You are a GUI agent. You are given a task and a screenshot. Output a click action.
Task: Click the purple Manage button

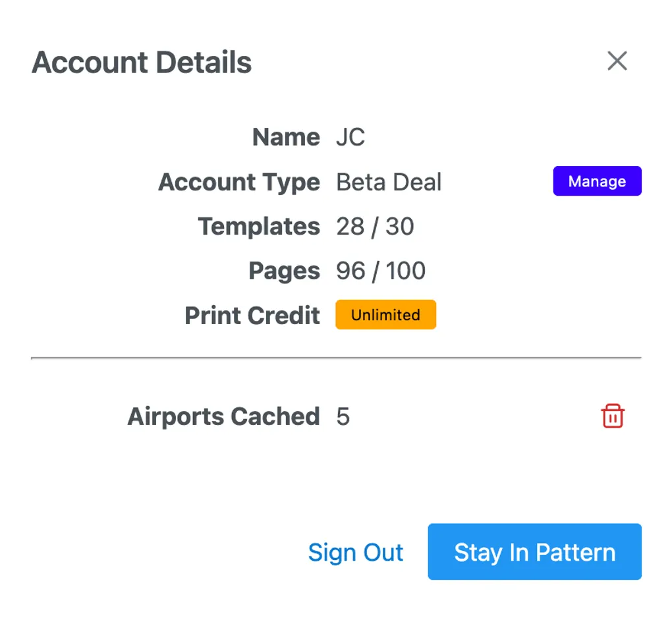(597, 181)
